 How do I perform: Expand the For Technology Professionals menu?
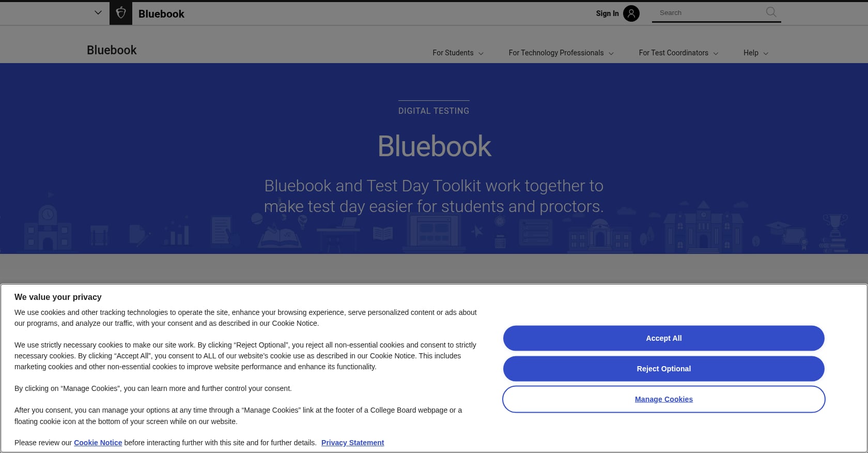(561, 53)
